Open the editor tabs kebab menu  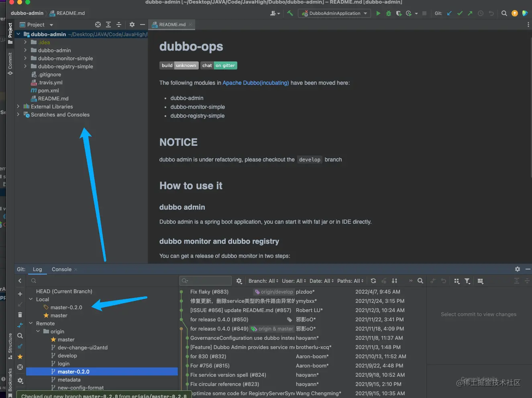tap(528, 24)
